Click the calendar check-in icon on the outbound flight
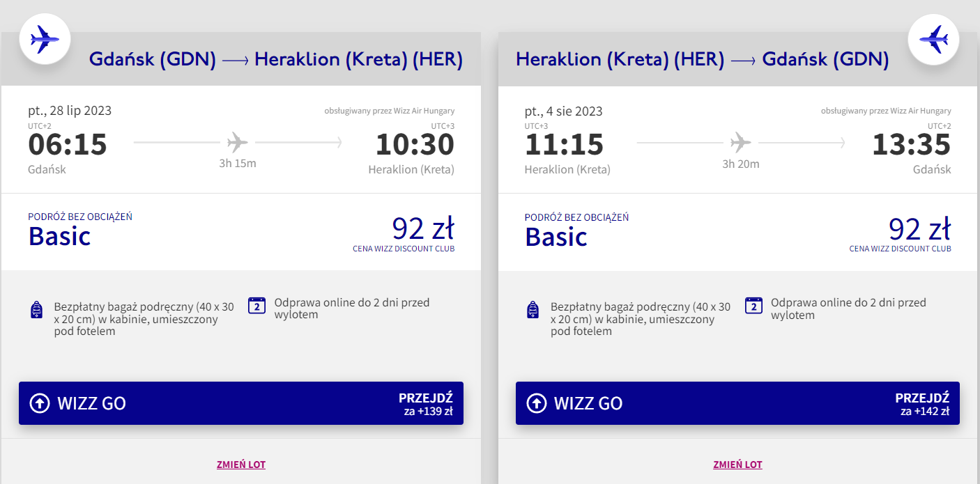This screenshot has height=484, width=980. coord(257,305)
